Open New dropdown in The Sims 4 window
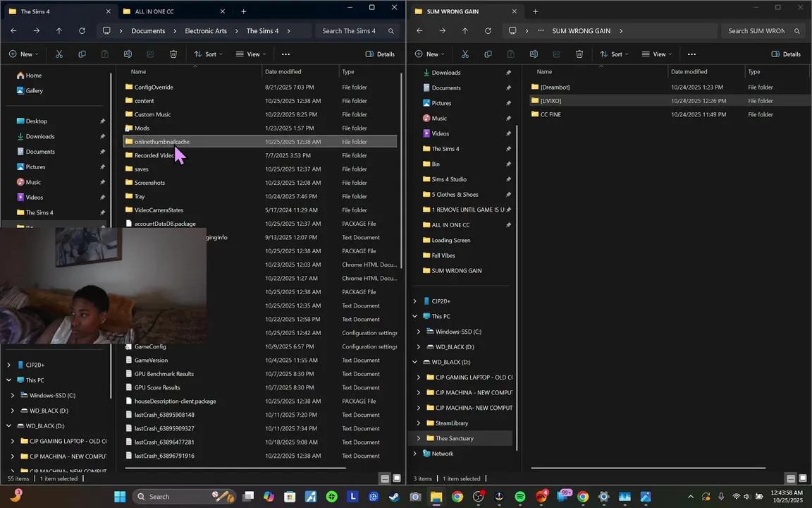This screenshot has width=812, height=508. pyautogui.click(x=24, y=54)
